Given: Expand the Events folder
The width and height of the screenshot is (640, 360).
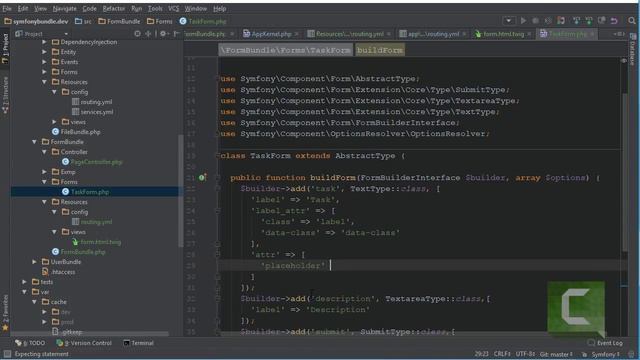Looking at the screenshot, I should tap(44, 62).
